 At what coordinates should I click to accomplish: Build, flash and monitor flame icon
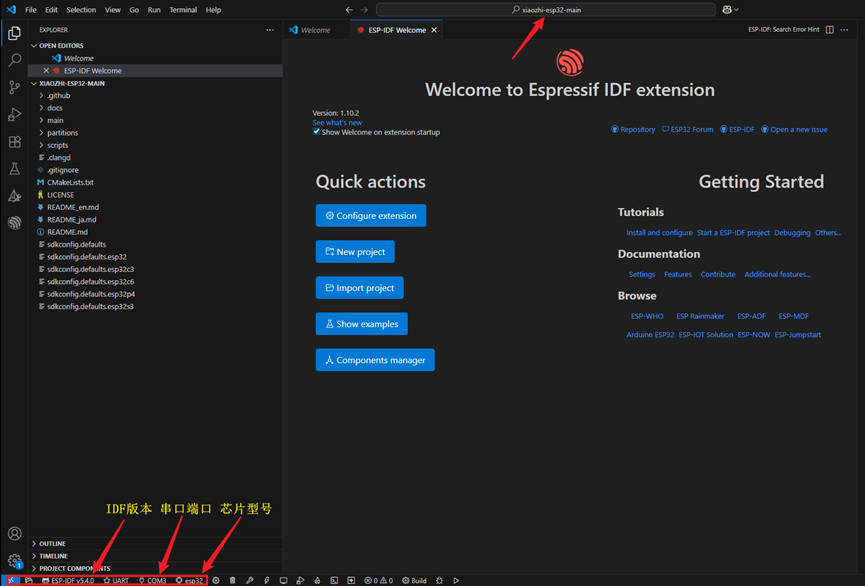(x=317, y=580)
